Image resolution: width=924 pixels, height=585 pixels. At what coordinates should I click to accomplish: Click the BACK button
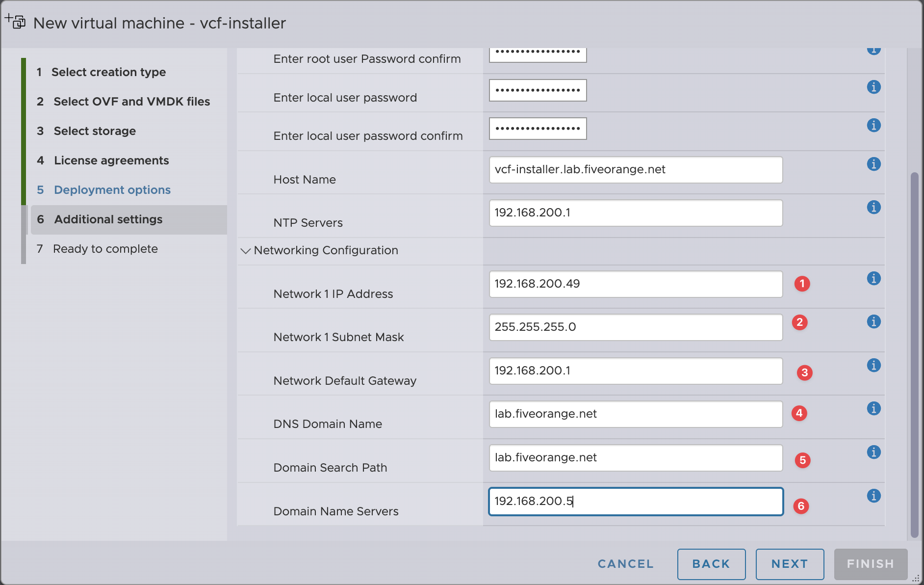(x=711, y=564)
